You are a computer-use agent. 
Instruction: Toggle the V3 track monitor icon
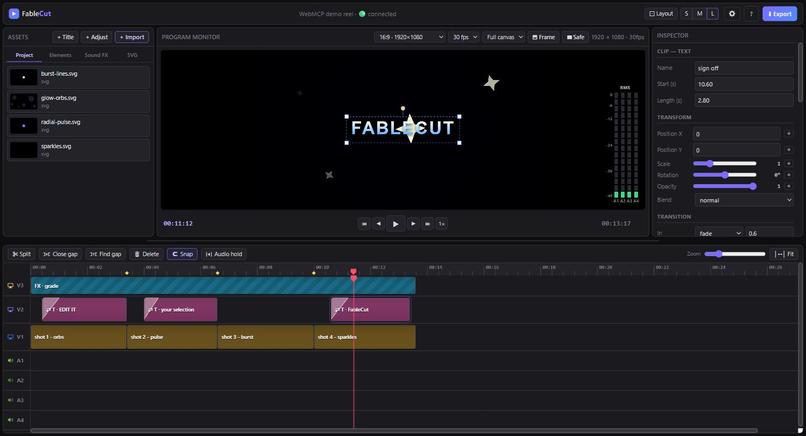pyautogui.click(x=10, y=285)
